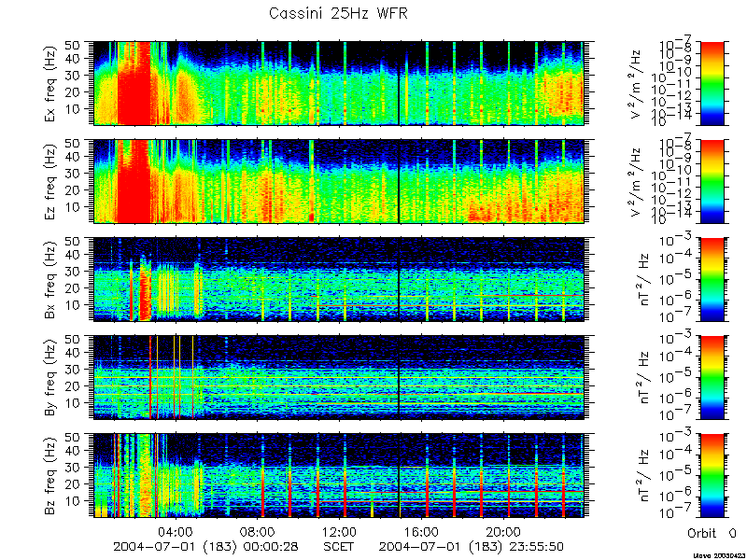747x560 pixels.
Task: Click the "Ex freq (Hz)" axis label
Action: (x=51, y=83)
